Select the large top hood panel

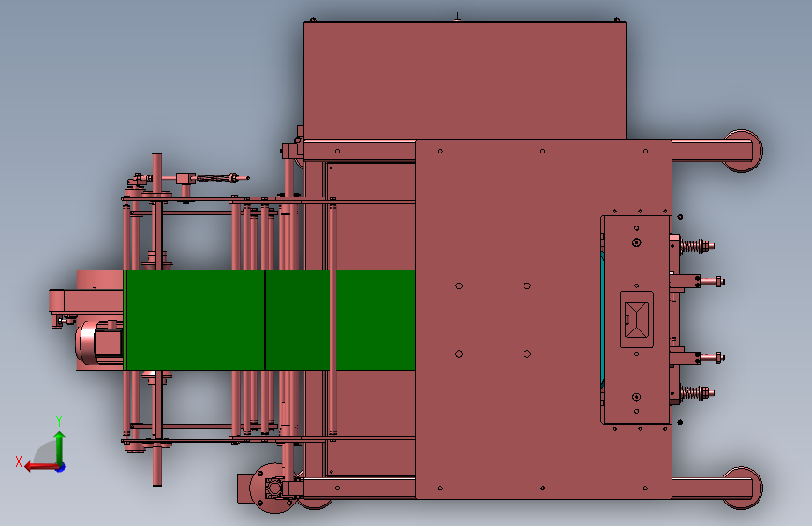coord(465,80)
